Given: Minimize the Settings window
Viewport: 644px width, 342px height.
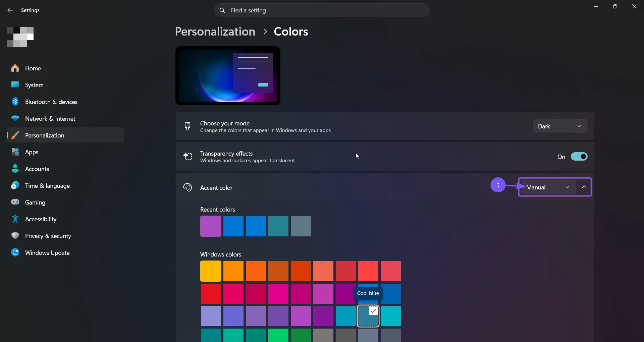Looking at the screenshot, I should pyautogui.click(x=596, y=6).
